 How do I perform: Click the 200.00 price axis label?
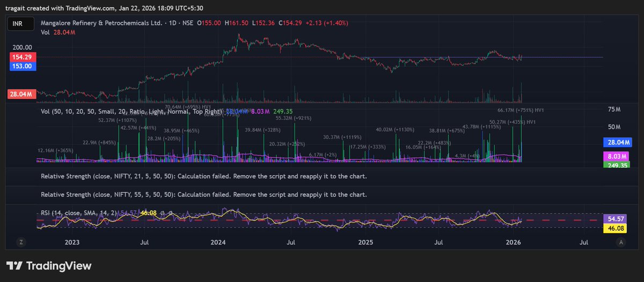coord(23,47)
